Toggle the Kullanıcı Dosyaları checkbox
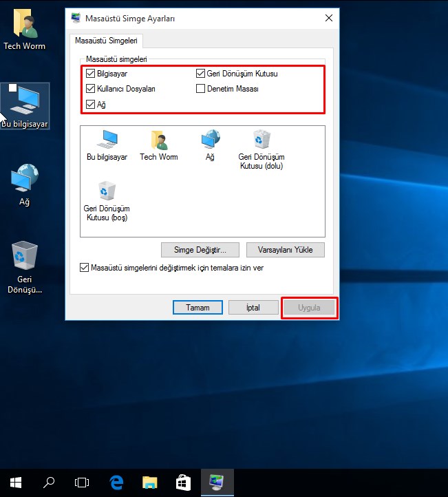Image resolution: width=448 pixels, height=497 pixels. 90,89
